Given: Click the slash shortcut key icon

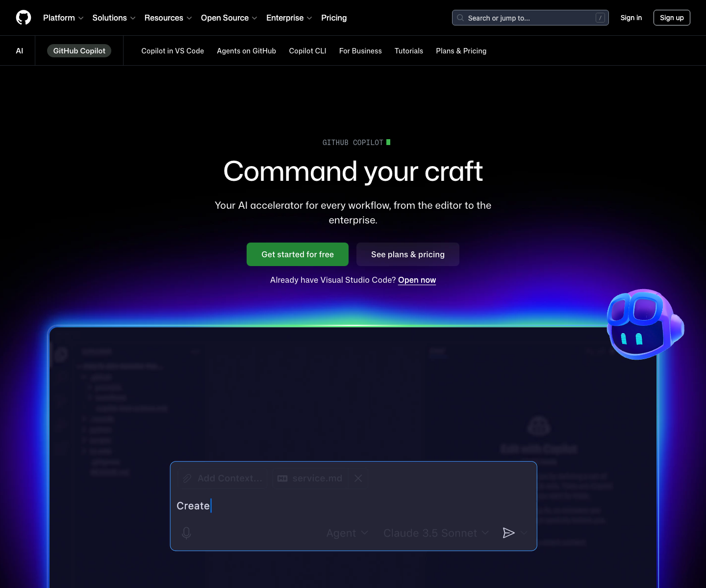Looking at the screenshot, I should (600, 18).
